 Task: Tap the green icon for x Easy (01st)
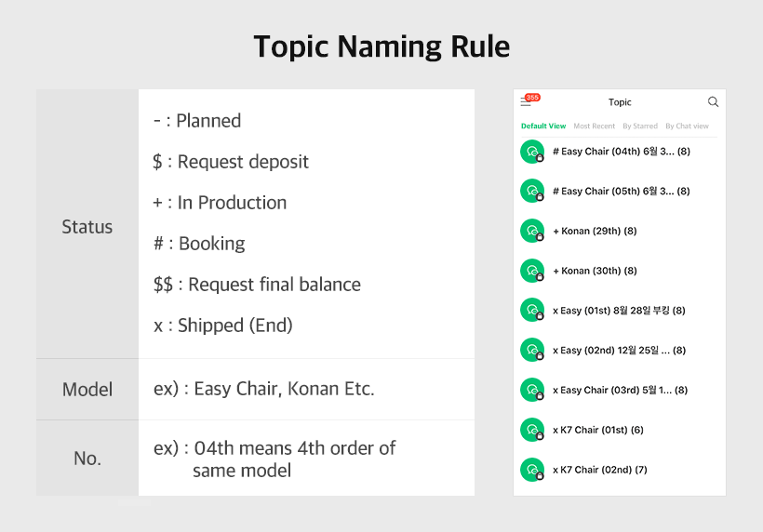pyautogui.click(x=531, y=311)
